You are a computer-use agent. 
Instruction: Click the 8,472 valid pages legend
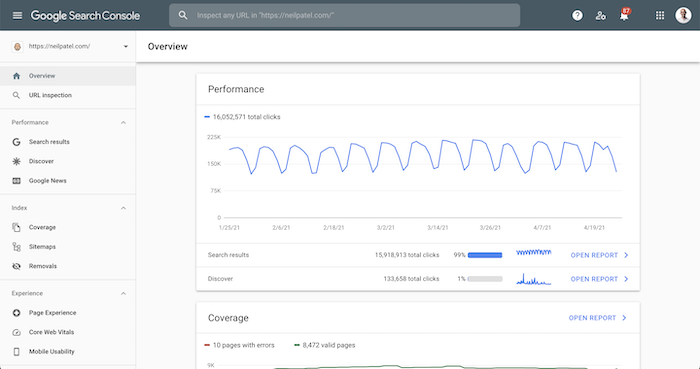click(325, 345)
